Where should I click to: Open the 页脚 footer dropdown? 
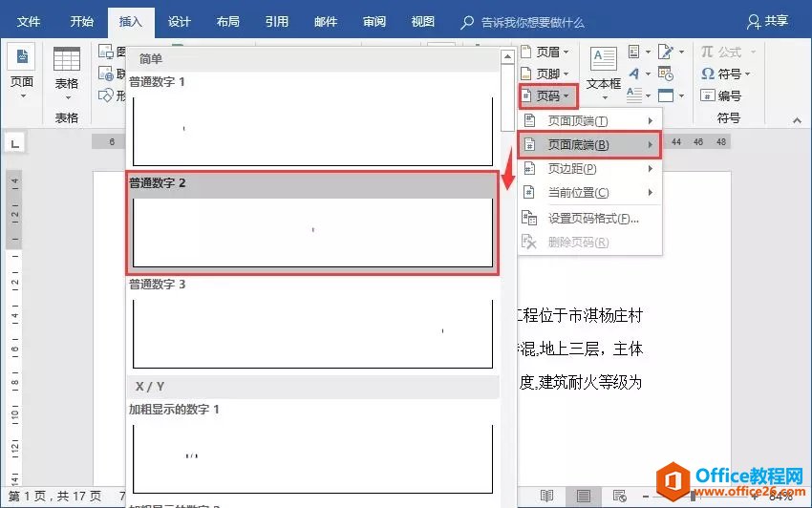545,74
